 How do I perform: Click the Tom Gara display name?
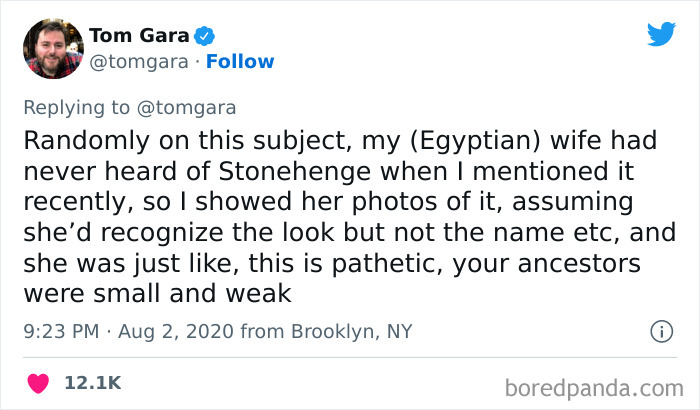[x=139, y=36]
